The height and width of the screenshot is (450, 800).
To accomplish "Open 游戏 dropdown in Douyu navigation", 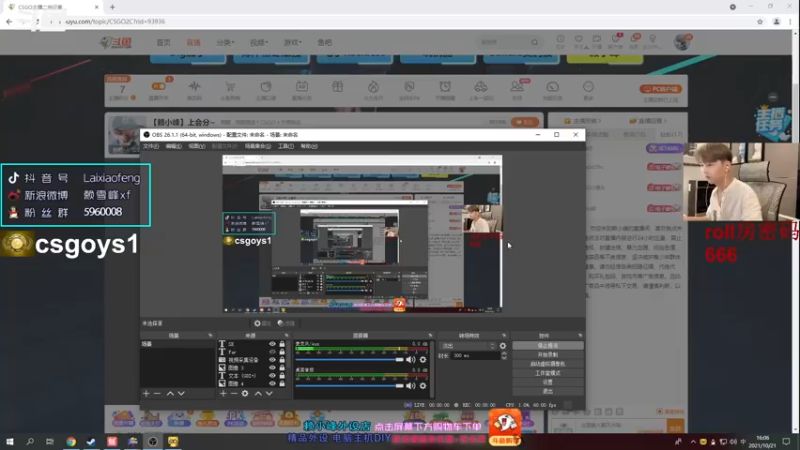I will 292,43.
